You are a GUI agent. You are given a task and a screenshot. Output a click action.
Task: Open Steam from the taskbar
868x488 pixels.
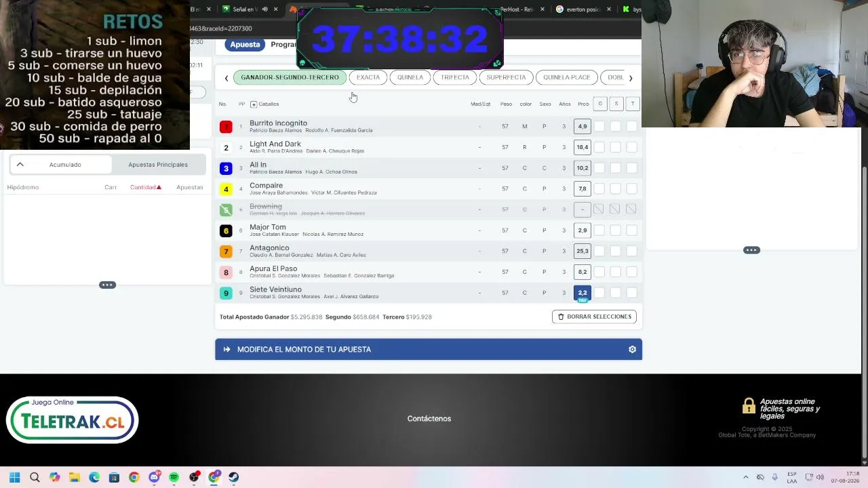tap(234, 477)
